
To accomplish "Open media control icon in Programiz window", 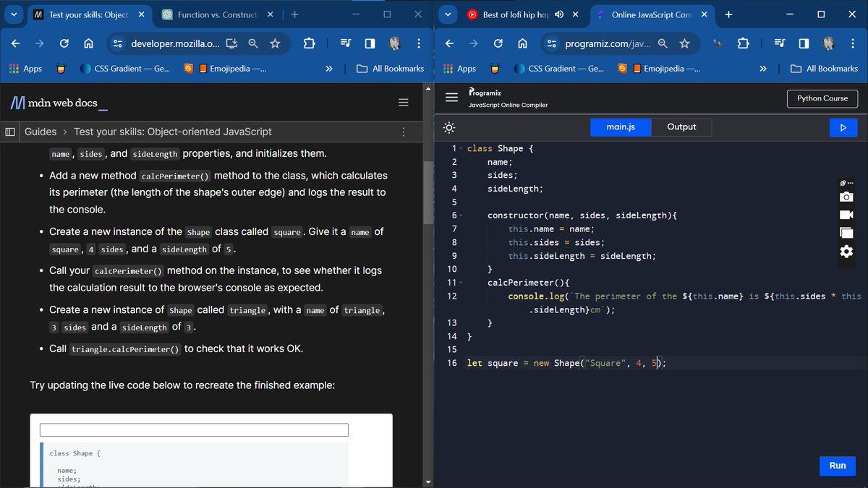I will click(780, 43).
